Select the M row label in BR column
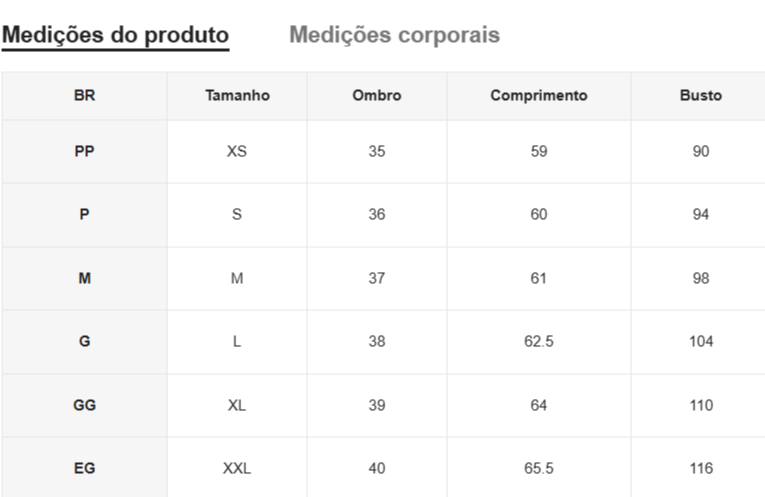The width and height of the screenshot is (765, 497). click(85, 279)
